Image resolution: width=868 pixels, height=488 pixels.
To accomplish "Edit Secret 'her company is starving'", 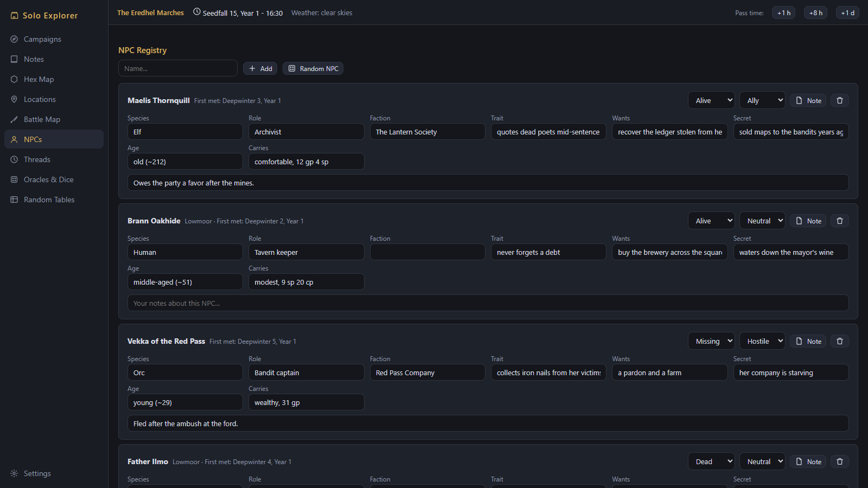I will pyautogui.click(x=791, y=373).
